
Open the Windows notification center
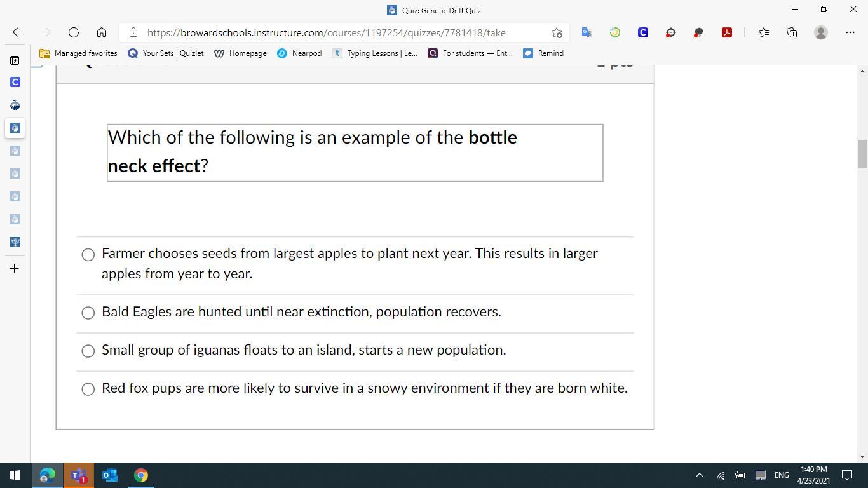[847, 475]
